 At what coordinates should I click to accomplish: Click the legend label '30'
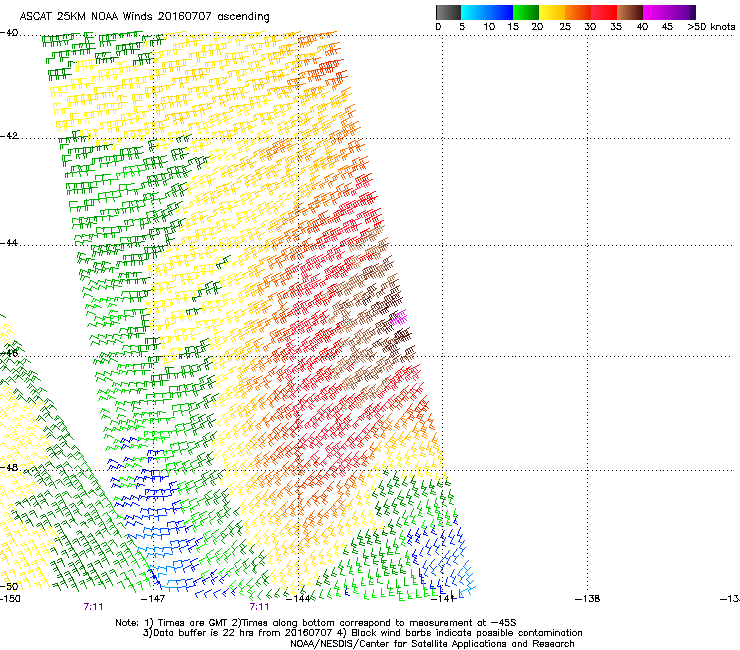pyautogui.click(x=590, y=27)
